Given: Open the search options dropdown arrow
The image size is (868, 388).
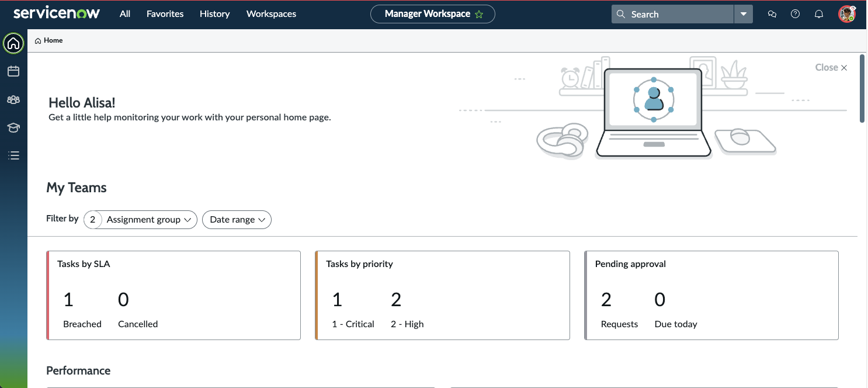Looking at the screenshot, I should tap(744, 15).
